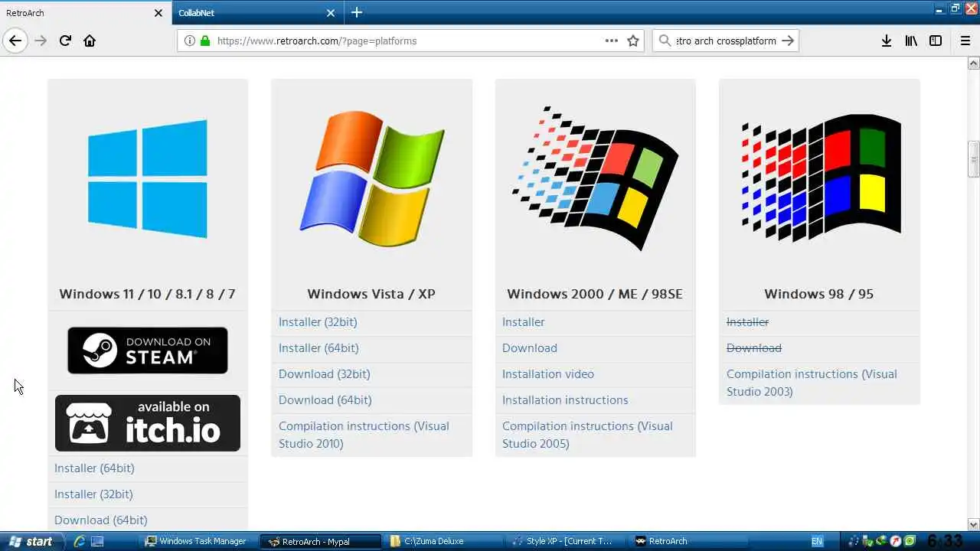Go back to the previous page
The width and height of the screenshot is (980, 551).
click(15, 41)
